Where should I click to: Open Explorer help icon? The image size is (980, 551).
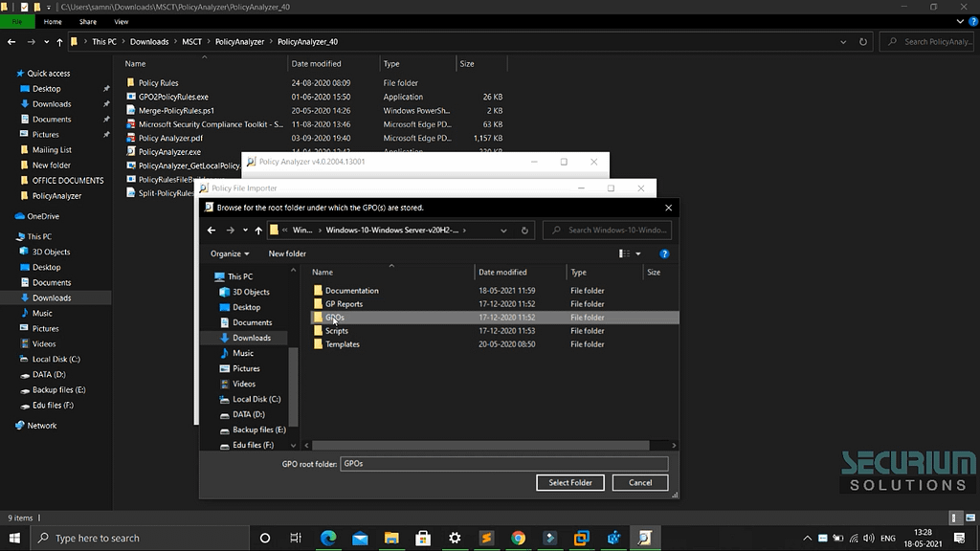click(973, 22)
